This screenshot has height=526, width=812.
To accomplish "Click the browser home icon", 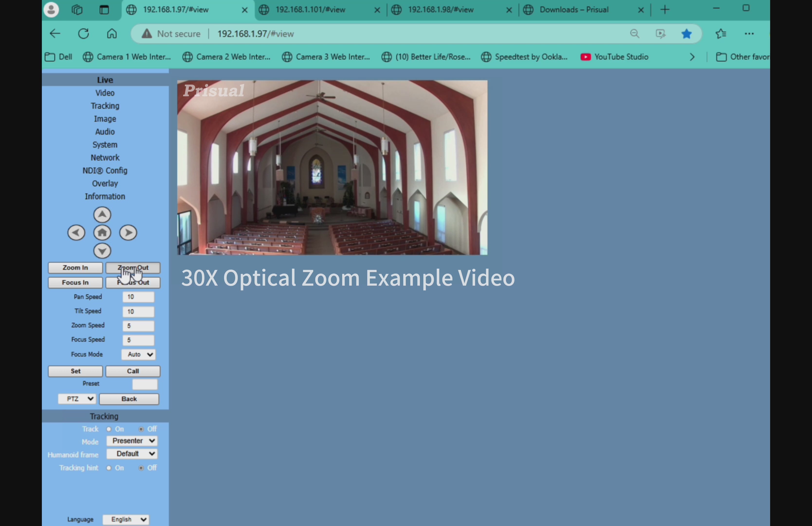I will point(112,34).
